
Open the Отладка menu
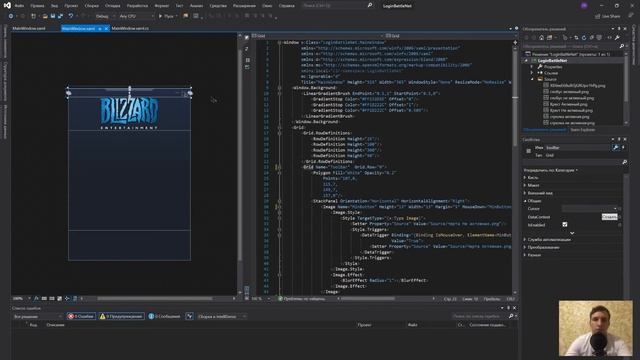point(112,6)
